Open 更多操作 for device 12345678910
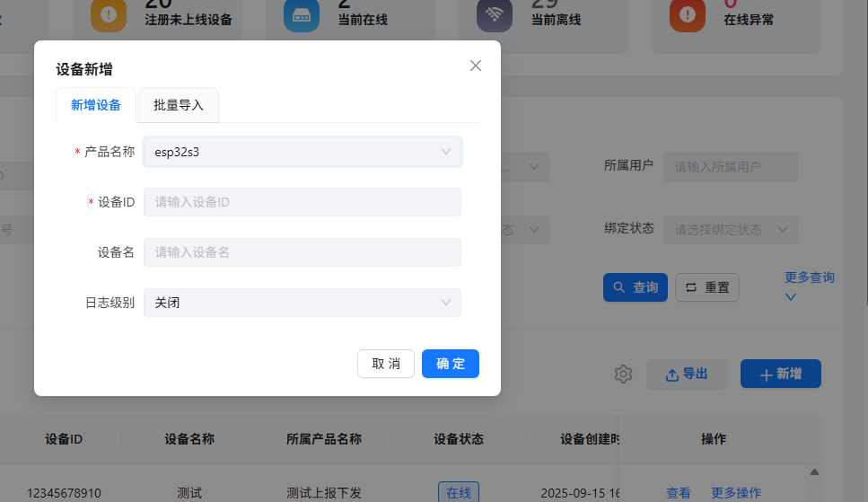The width and height of the screenshot is (868, 502). 736,493
